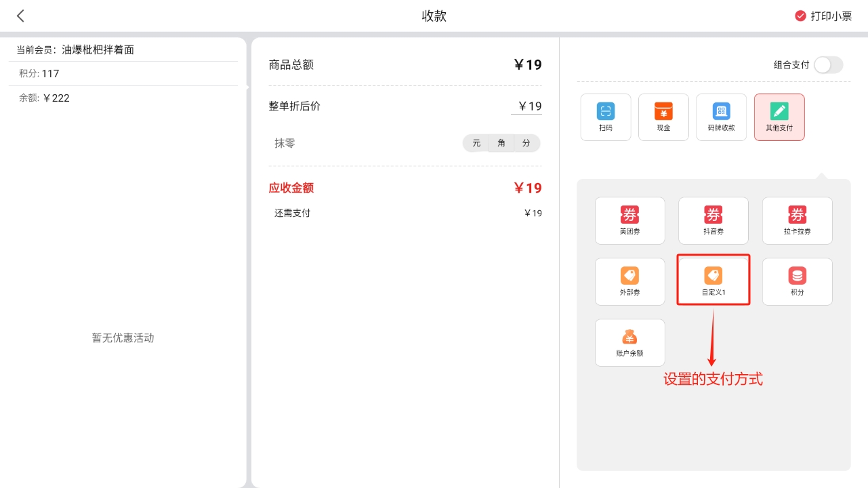Go back using the top-left arrow
This screenshot has width=868, height=488.
pos(20,16)
